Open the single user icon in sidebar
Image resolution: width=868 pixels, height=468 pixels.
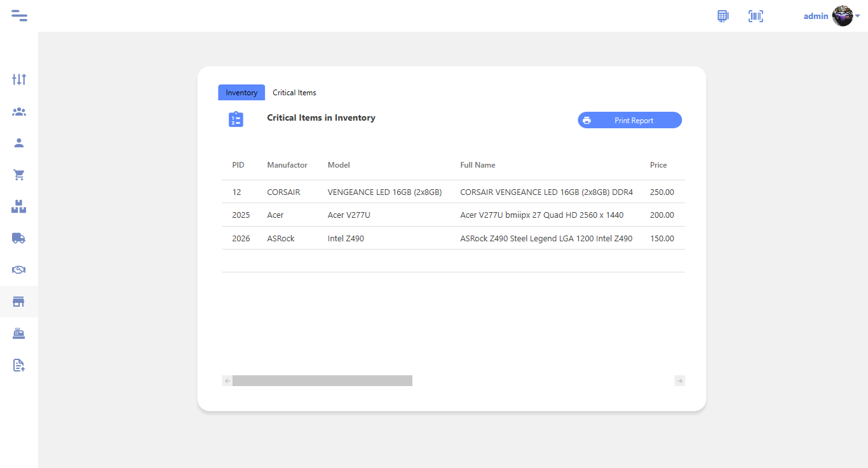[x=19, y=143]
